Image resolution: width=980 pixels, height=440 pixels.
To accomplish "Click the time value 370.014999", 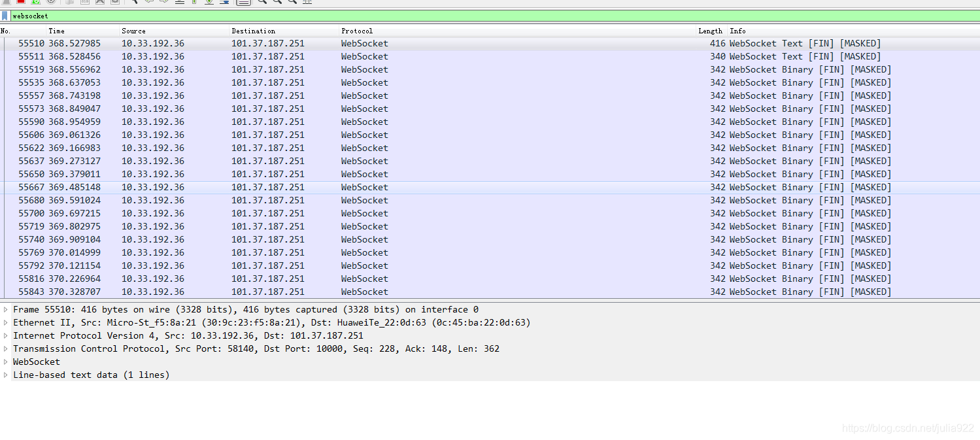I will (75, 252).
